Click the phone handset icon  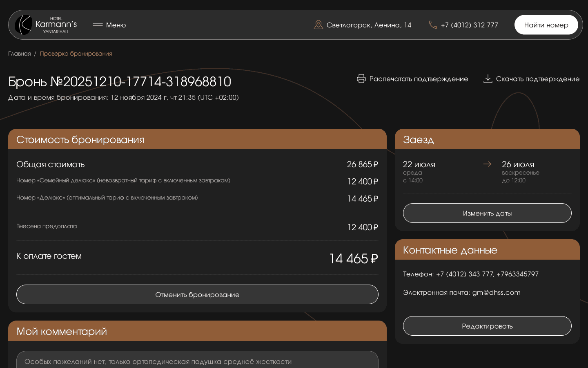433,25
